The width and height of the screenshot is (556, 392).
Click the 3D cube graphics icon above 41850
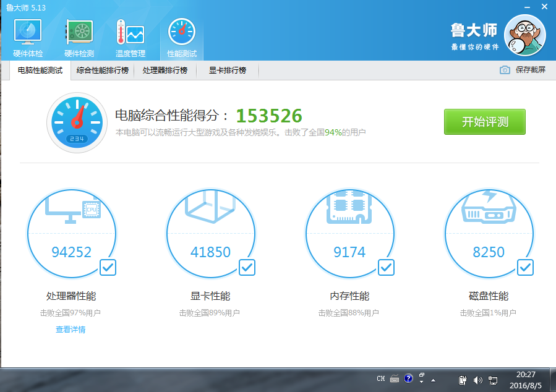tap(210, 207)
